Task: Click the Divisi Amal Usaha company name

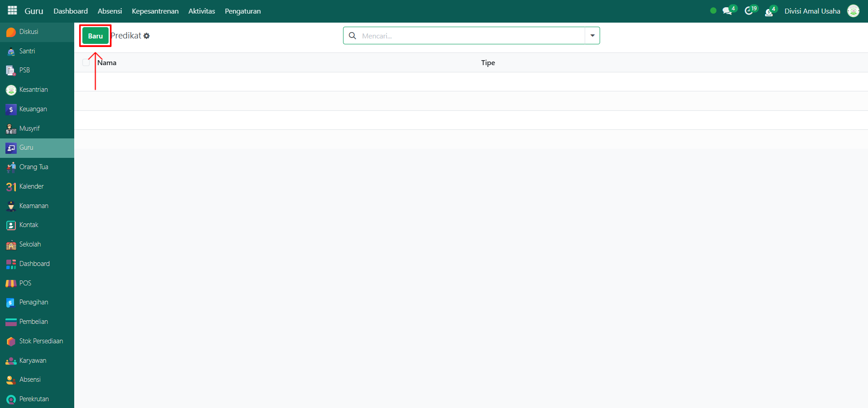Action: [812, 11]
